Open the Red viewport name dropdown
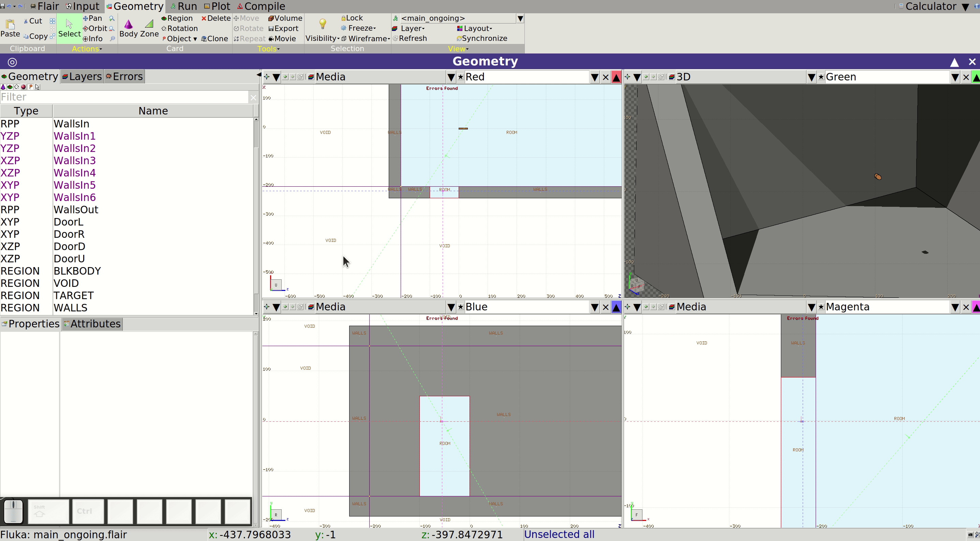 pyautogui.click(x=595, y=77)
